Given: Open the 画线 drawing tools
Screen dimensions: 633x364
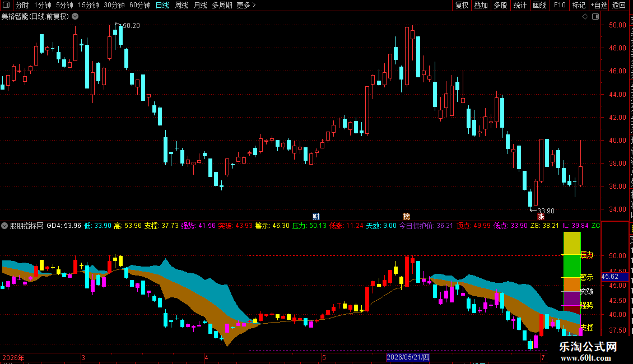Looking at the screenshot, I should point(540,5).
